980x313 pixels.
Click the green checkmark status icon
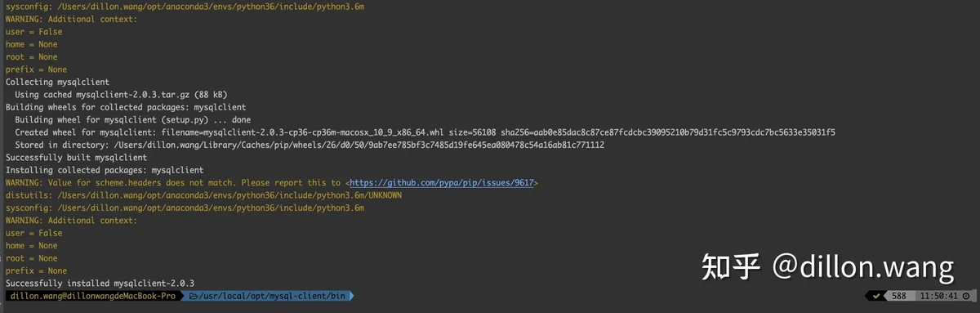point(876,296)
